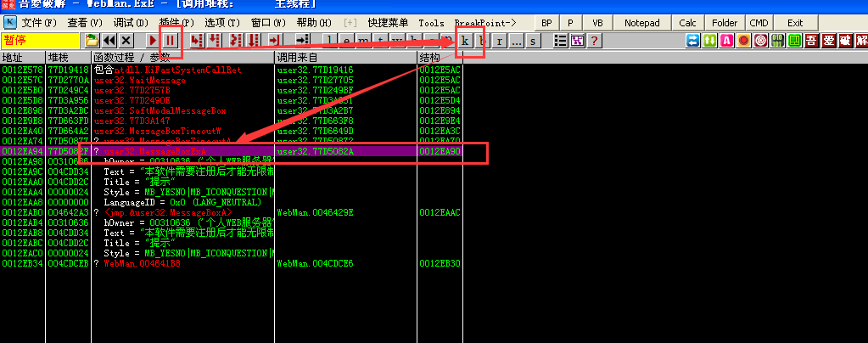This screenshot has height=343, width=868.
Task: Click the black Go To Address arrow icon
Action: (x=302, y=41)
